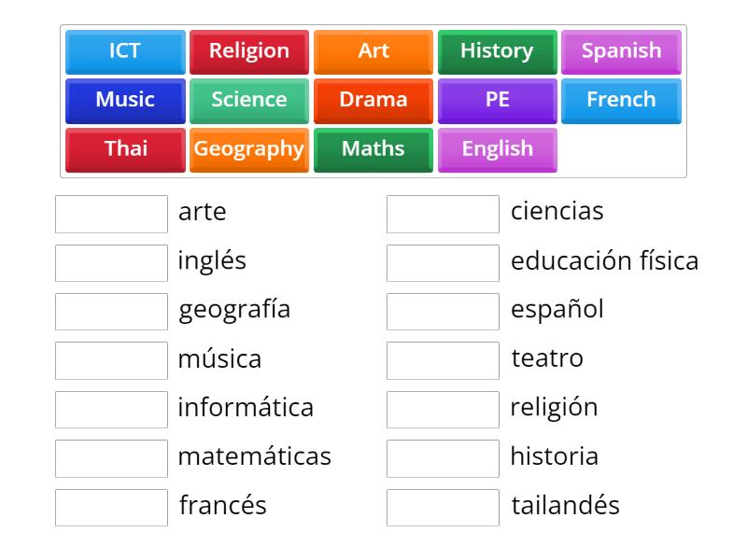Select the Drama tile

pos(373,100)
